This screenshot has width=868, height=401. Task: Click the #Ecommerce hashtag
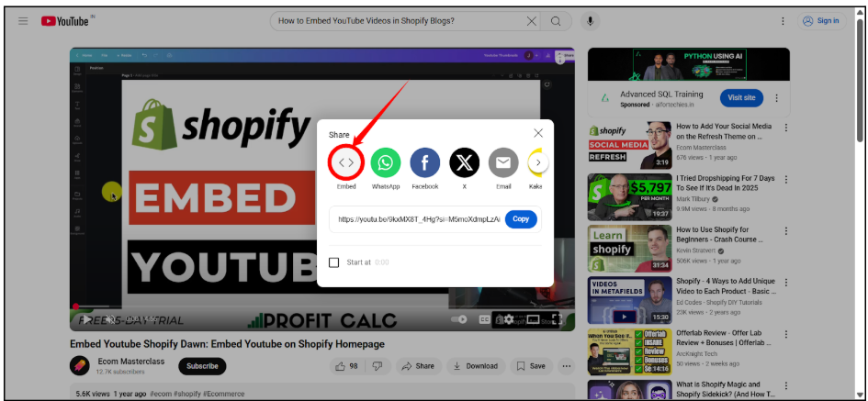tap(223, 394)
